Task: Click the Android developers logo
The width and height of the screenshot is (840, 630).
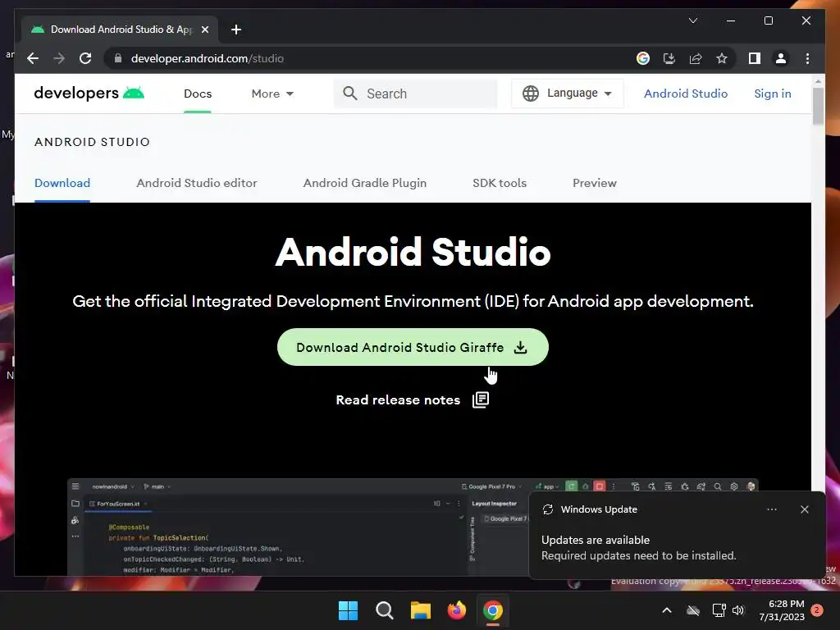Action: 89,94
